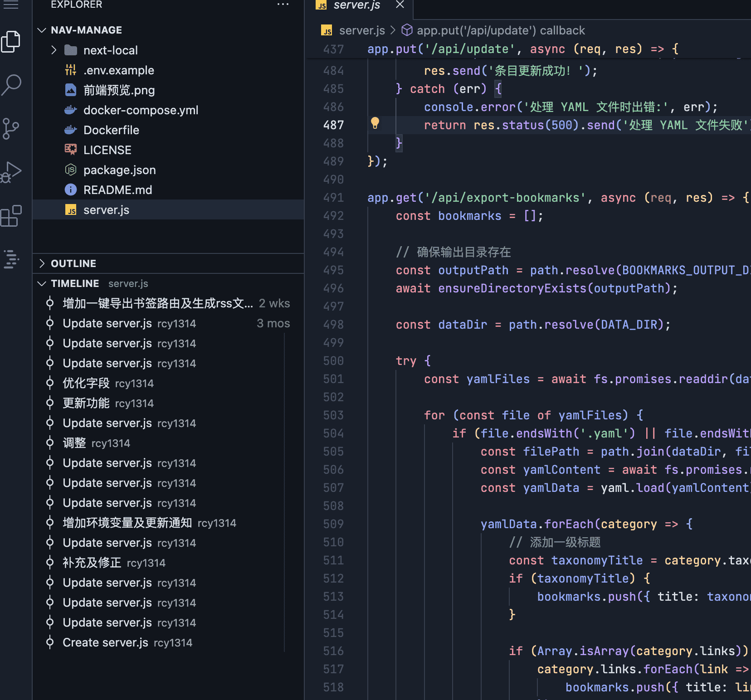Open docker-compose.yml file
Screen dimensions: 751x700
(168, 110)
